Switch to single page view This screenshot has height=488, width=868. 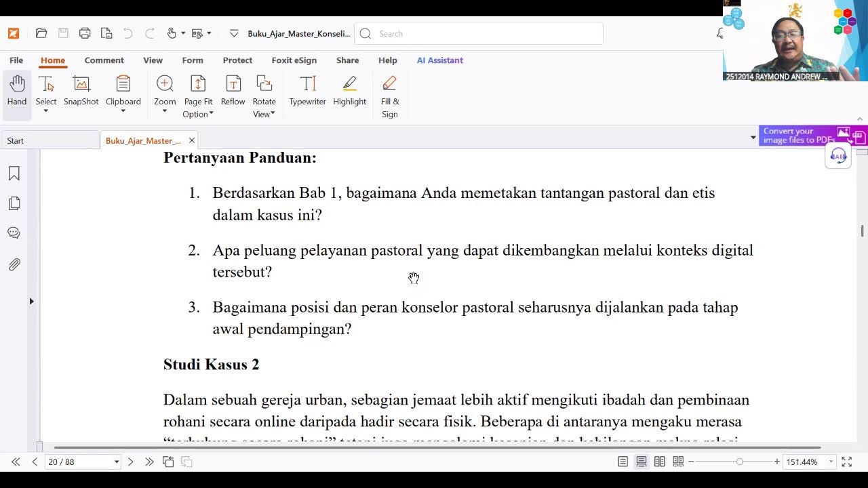coord(623,462)
